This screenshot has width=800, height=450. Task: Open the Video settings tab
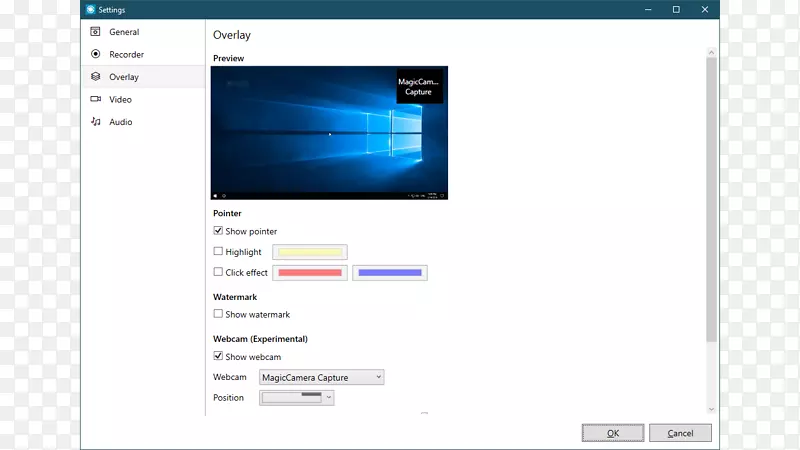point(120,99)
